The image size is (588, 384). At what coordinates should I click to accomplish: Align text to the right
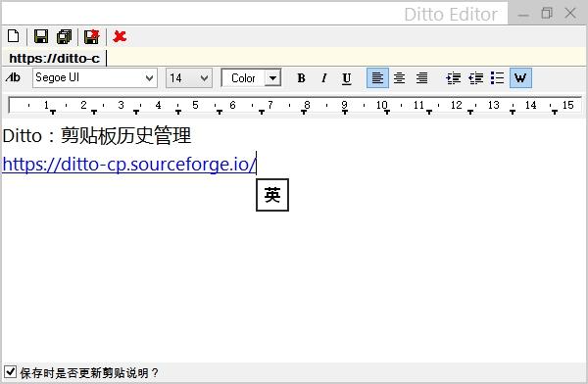(421, 78)
